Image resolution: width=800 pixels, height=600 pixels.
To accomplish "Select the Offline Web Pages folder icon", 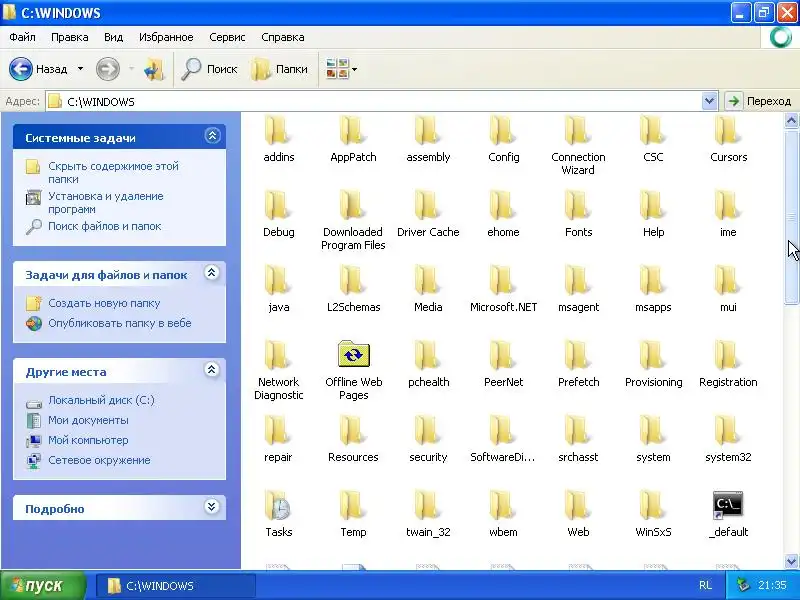I will [354, 354].
